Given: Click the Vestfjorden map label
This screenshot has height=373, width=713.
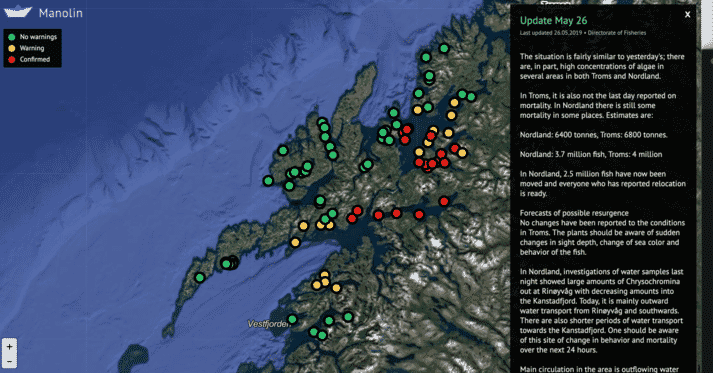Looking at the screenshot, I should pyautogui.click(x=268, y=324).
